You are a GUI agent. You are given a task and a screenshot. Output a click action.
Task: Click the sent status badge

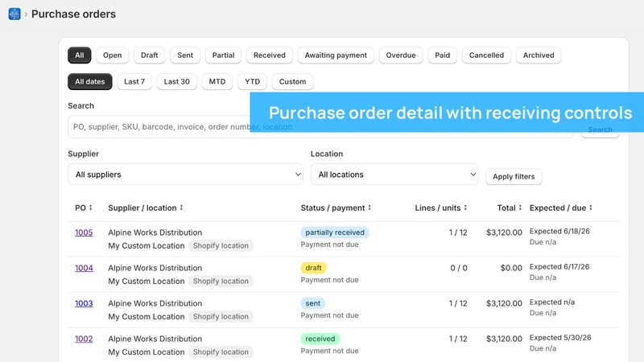312,303
